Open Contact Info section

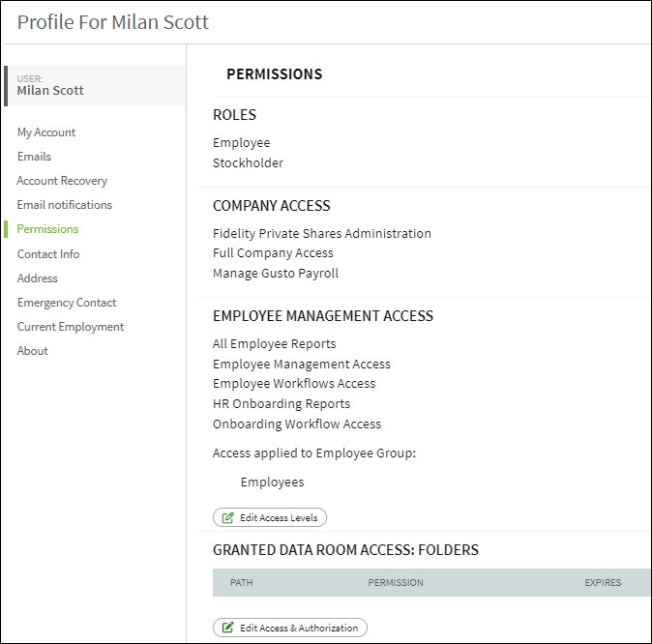click(48, 253)
